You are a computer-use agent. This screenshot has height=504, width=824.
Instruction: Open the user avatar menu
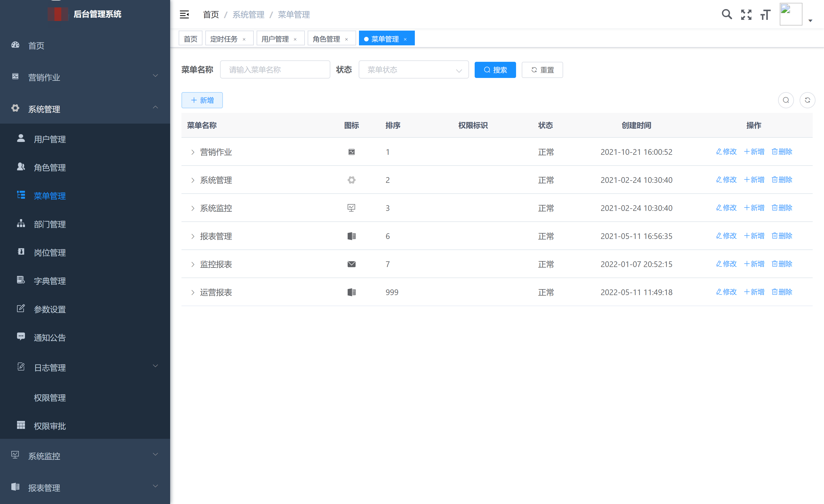791,14
